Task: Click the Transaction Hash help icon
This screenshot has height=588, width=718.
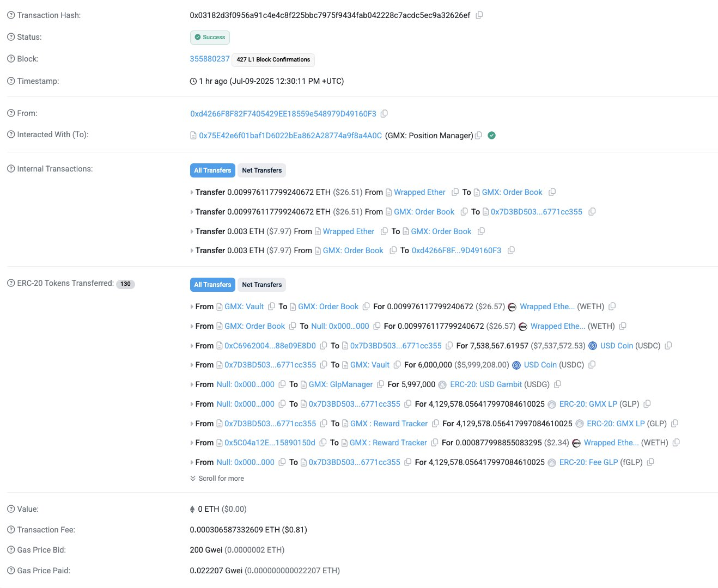Action: click(11, 15)
